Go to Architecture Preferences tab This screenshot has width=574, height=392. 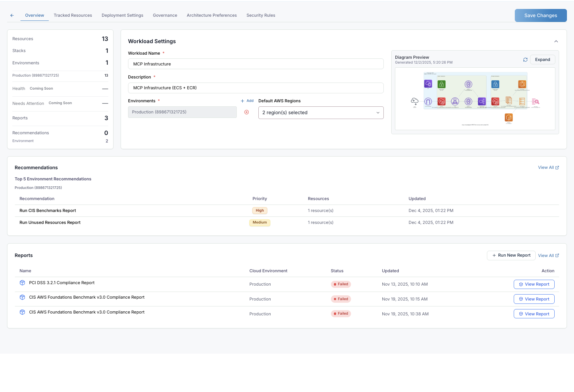(x=211, y=15)
